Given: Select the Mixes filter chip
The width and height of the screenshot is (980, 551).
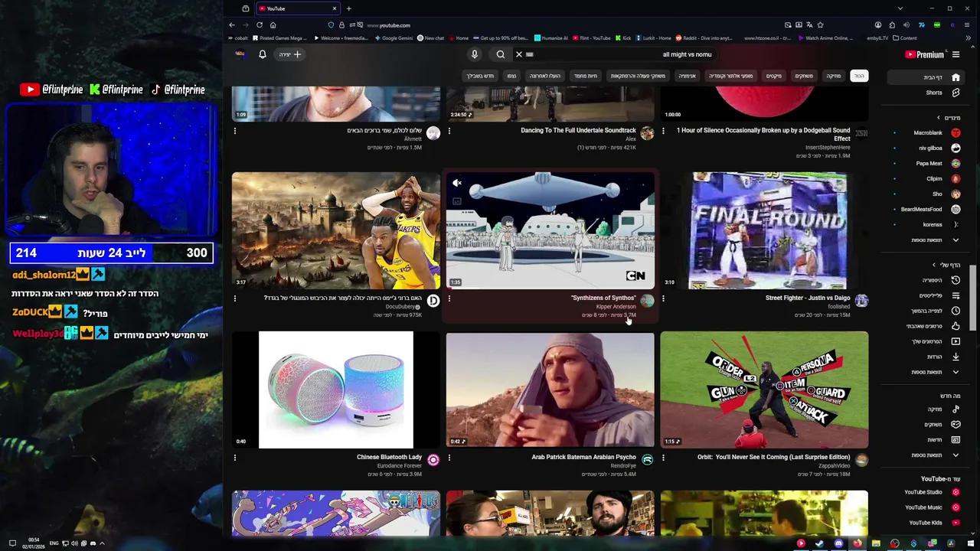Looking at the screenshot, I should coord(774,76).
